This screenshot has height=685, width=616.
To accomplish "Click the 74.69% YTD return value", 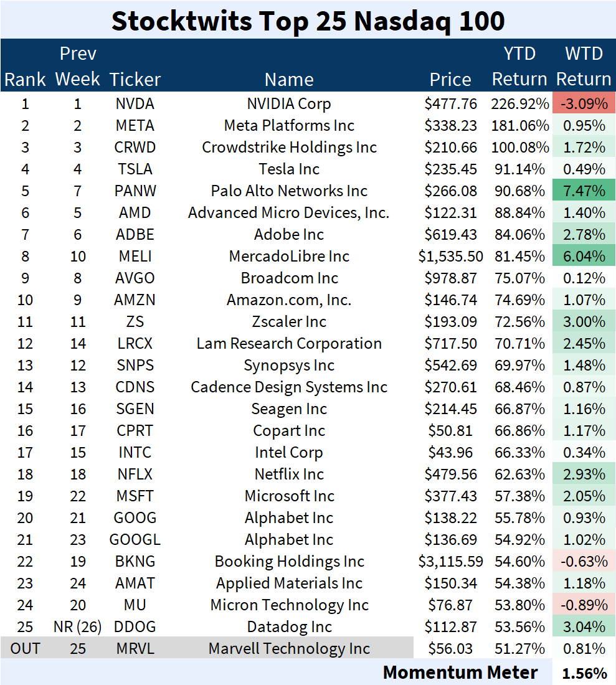I will (x=520, y=300).
